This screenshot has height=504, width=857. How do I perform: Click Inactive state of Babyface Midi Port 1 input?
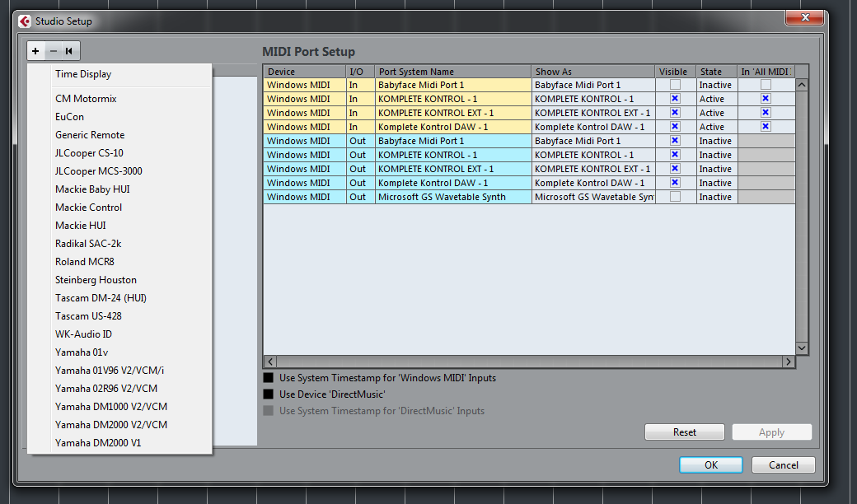click(x=717, y=85)
